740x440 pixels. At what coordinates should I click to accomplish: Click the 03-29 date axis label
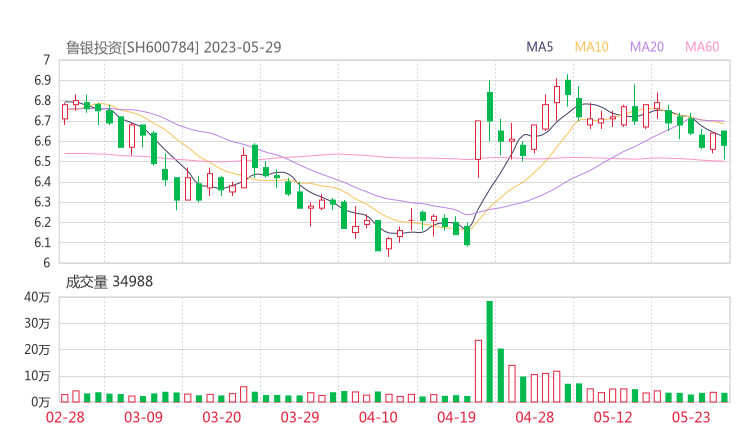(x=300, y=417)
